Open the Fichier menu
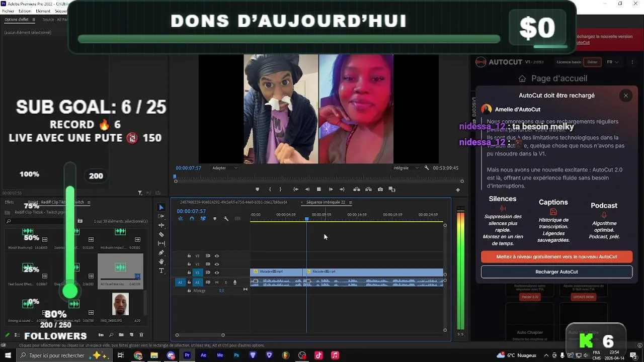 coord(8,11)
